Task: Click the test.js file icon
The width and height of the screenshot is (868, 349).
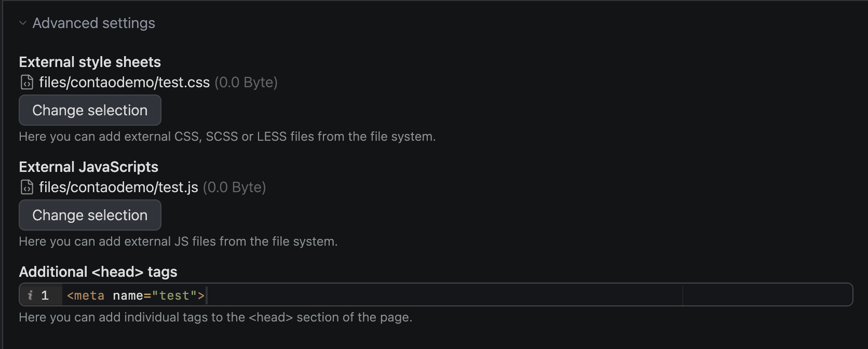Action: point(27,187)
